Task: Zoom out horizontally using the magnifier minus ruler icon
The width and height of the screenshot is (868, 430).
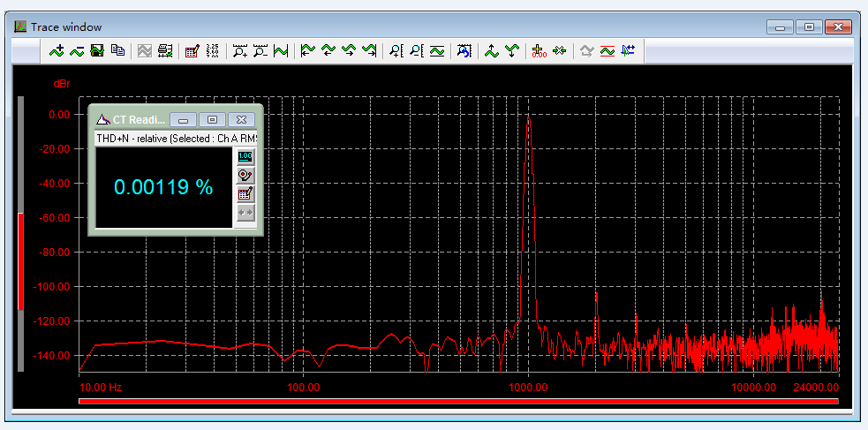Action: pyautogui.click(x=260, y=51)
